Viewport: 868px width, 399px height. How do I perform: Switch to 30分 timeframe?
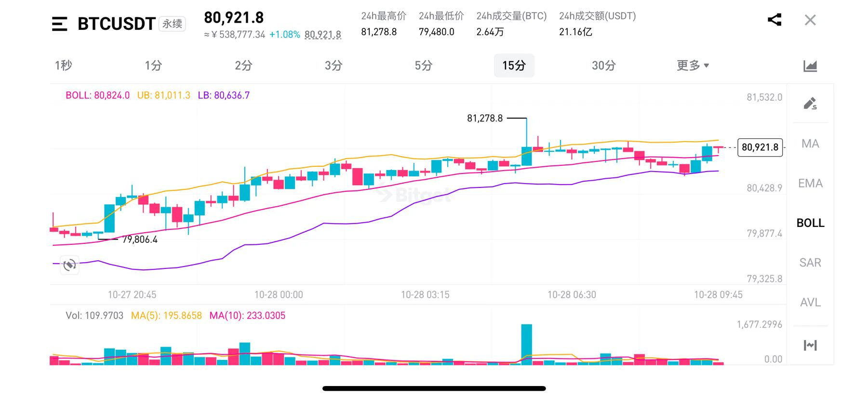click(604, 66)
